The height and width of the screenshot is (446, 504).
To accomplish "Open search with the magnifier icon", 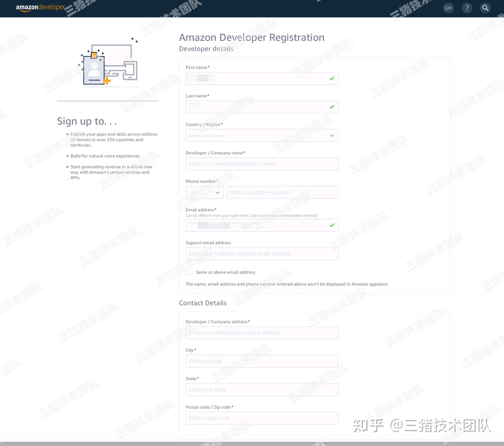I will (x=485, y=8).
